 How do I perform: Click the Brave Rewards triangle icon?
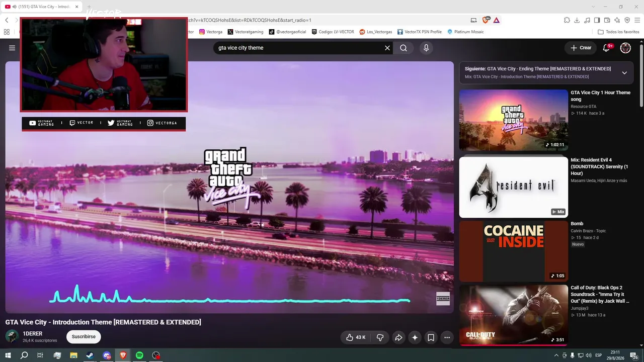coord(497,20)
